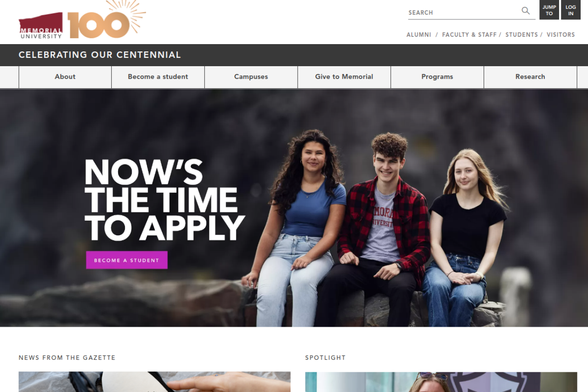Viewport: 588px width, 392px height.
Task: Click the Log In button
Action: 571,10
